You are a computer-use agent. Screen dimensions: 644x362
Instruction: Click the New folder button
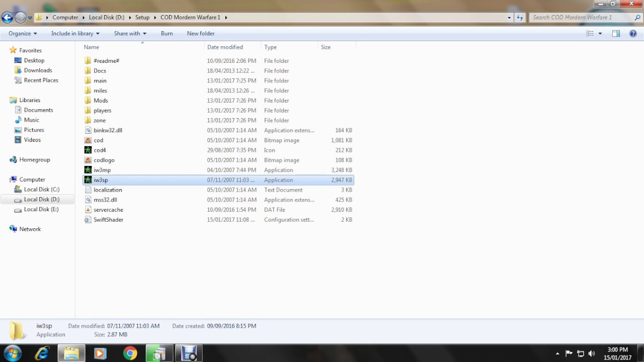(201, 33)
